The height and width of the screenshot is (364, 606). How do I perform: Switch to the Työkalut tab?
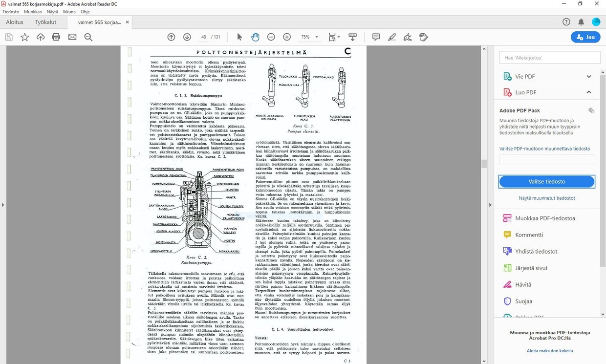tap(45, 22)
